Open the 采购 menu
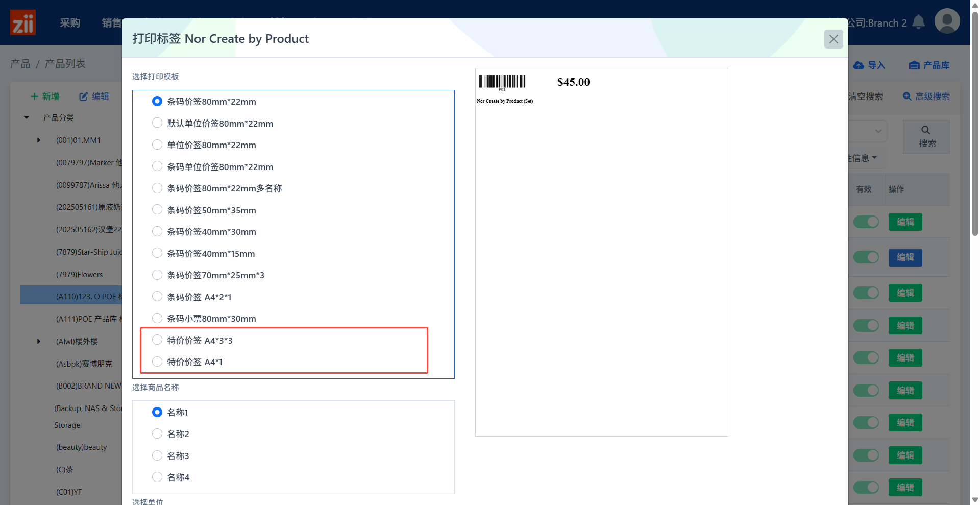This screenshot has height=505, width=980. (70, 23)
